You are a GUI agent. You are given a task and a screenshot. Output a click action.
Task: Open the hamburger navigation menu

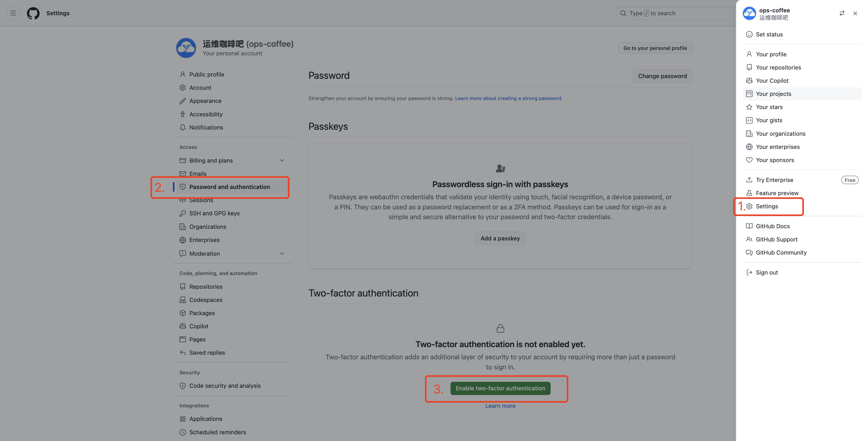tap(13, 13)
